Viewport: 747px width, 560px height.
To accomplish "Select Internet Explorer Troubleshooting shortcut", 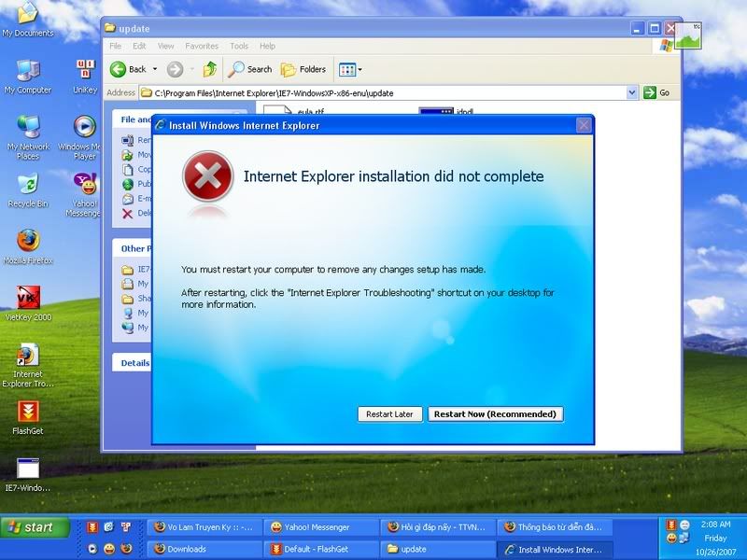I will (28, 365).
